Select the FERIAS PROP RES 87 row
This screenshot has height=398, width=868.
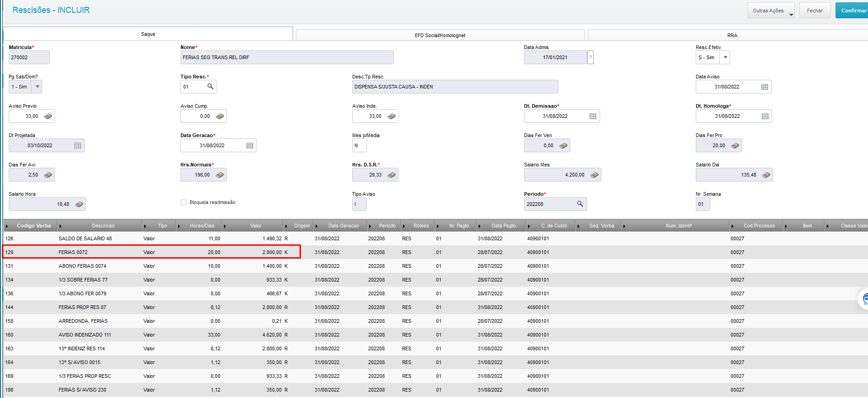point(435,307)
